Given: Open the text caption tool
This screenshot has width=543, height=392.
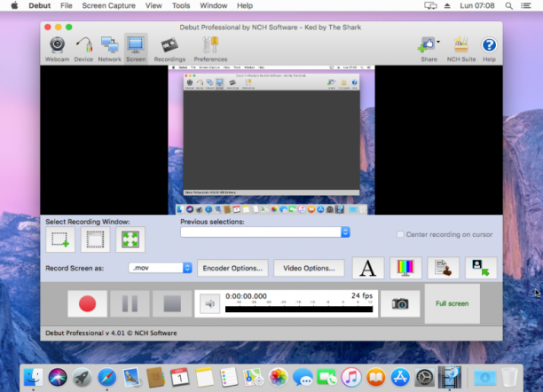Looking at the screenshot, I should (x=368, y=268).
